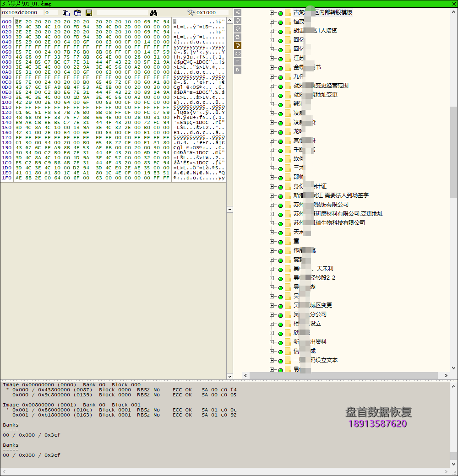
Task: Expand the folder ending with 内部转股模板
Action: coord(272,12)
